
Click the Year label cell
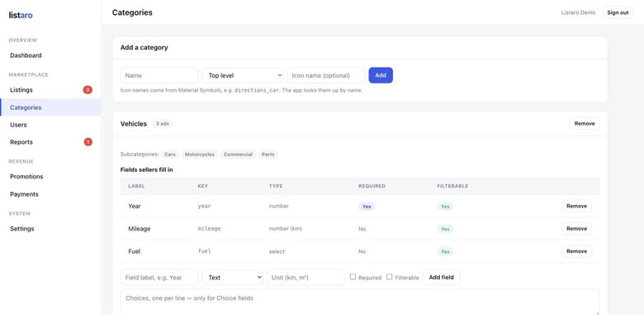[135, 206]
